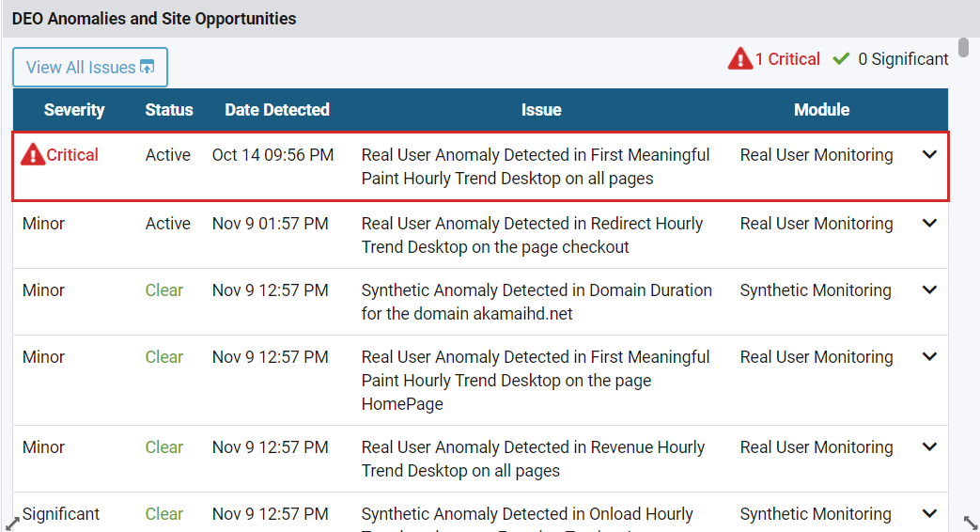This screenshot has height=532, width=980.
Task: Click Clear status in the Revenue Hourly row
Action: point(163,447)
